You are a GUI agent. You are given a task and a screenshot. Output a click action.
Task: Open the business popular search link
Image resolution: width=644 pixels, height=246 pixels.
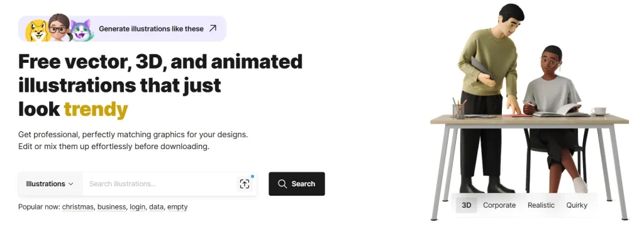click(111, 207)
